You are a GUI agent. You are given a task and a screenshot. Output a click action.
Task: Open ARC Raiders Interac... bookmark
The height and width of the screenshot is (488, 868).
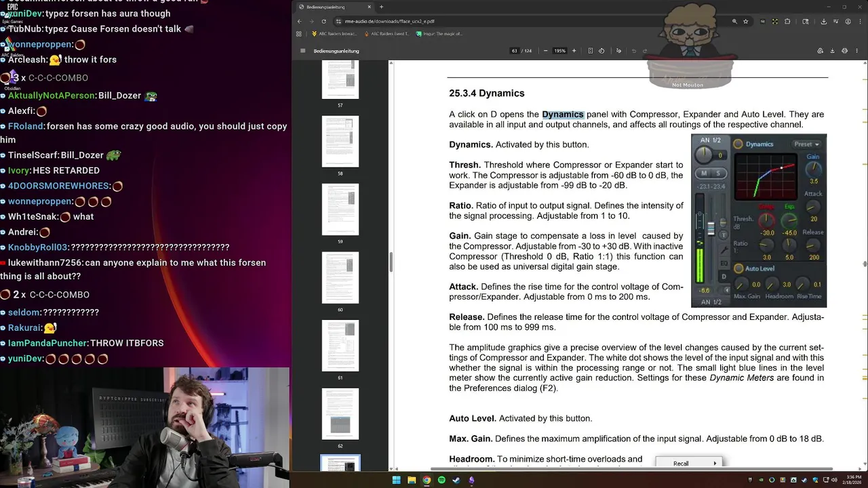tap(334, 33)
